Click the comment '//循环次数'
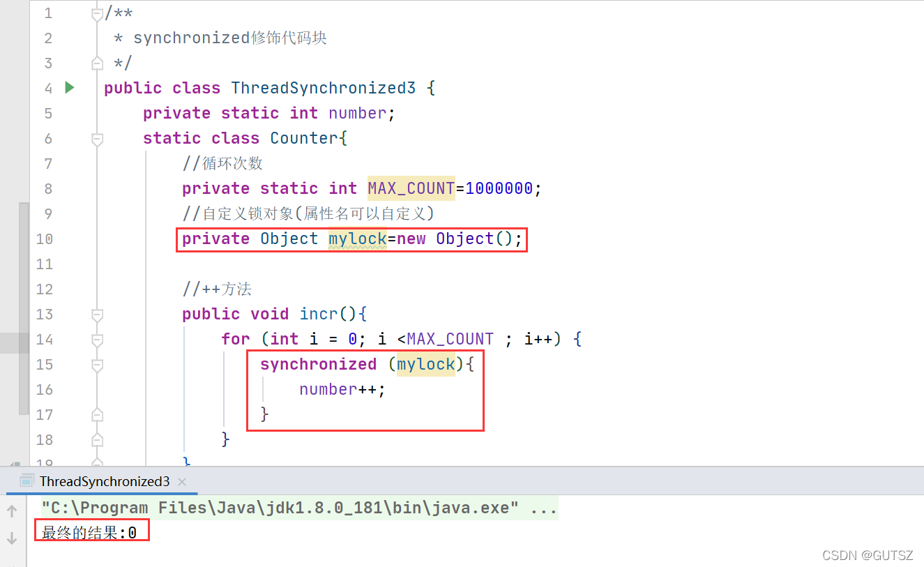This screenshot has height=567, width=924. [222, 164]
